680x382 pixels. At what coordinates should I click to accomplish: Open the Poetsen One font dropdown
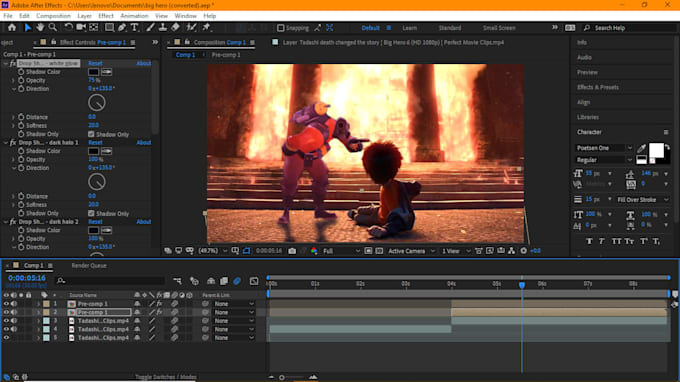604,148
